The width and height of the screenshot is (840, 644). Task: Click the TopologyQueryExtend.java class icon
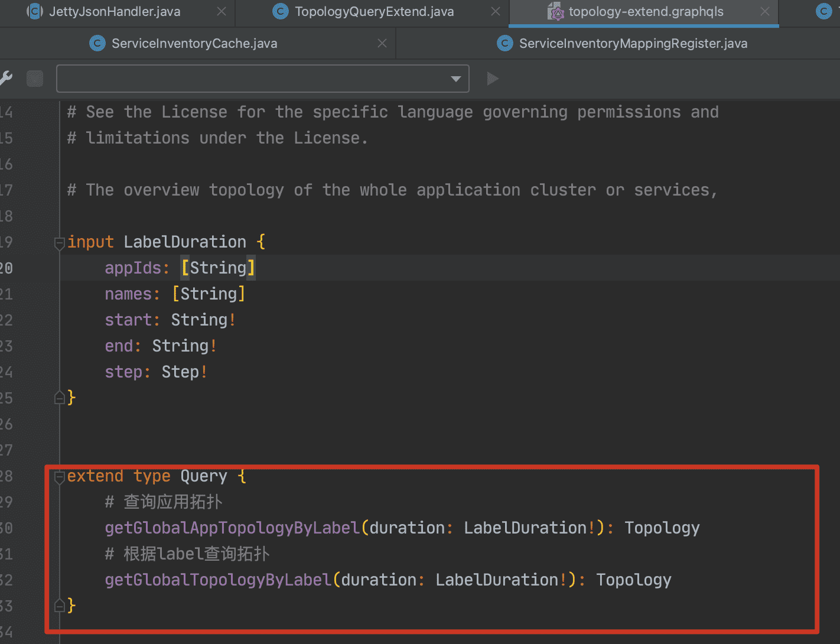pos(281,11)
